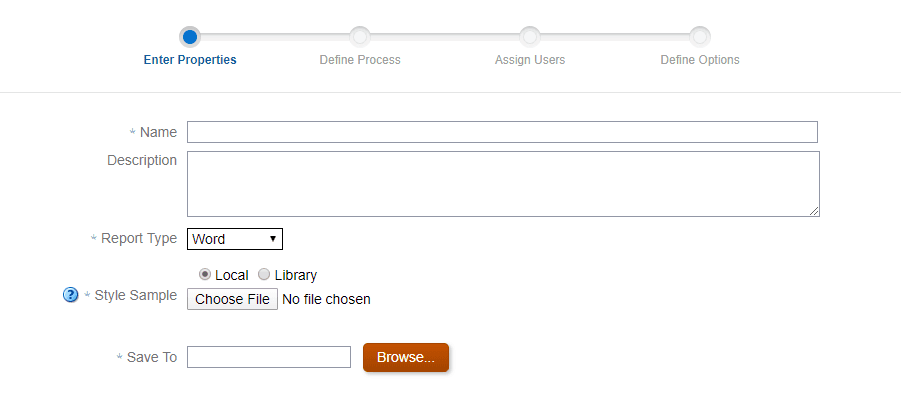The height and width of the screenshot is (415, 901).
Task: Select the Local radio button
Action: click(206, 274)
